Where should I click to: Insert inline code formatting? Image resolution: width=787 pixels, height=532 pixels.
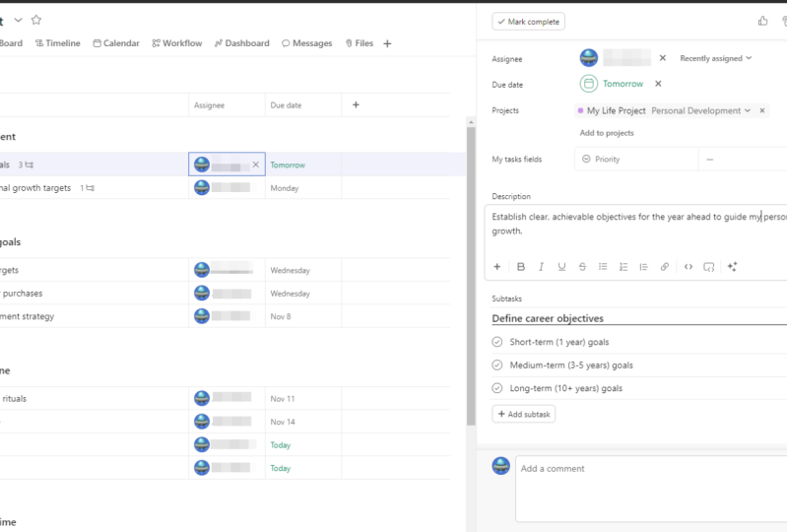pyautogui.click(x=689, y=267)
